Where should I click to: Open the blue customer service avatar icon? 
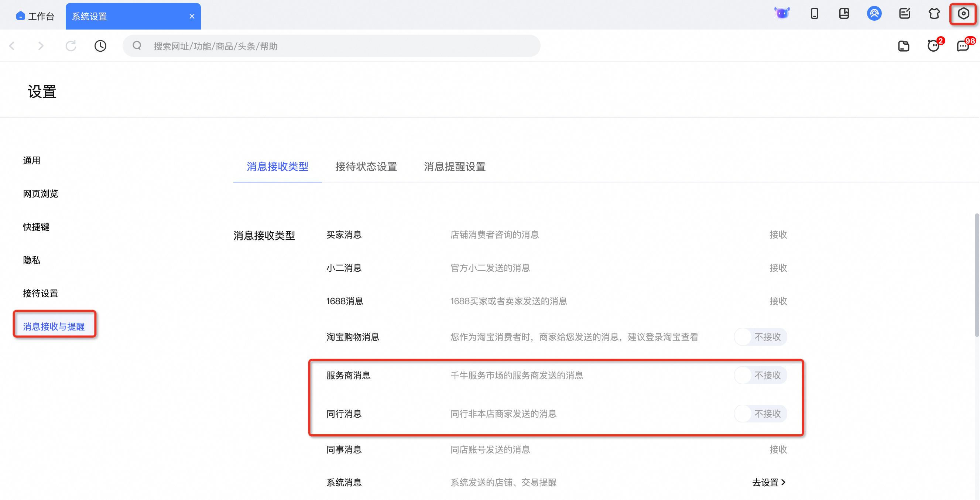[x=874, y=14]
